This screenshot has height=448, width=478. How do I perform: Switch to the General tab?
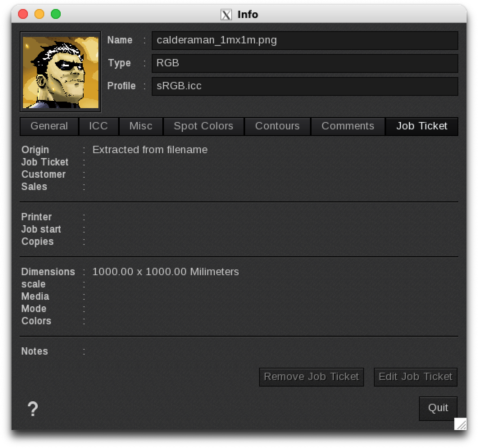pyautogui.click(x=49, y=126)
